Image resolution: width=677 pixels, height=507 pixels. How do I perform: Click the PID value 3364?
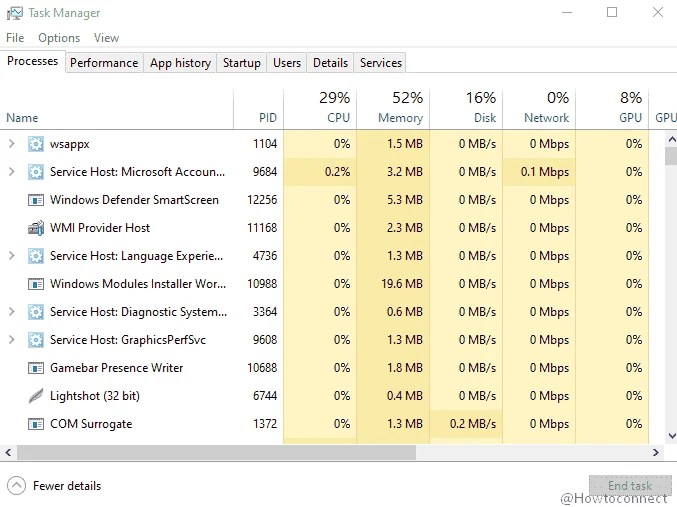pyautogui.click(x=265, y=312)
